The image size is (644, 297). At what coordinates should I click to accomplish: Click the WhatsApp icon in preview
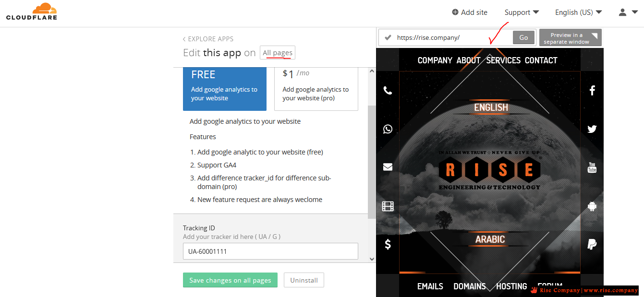(x=388, y=129)
